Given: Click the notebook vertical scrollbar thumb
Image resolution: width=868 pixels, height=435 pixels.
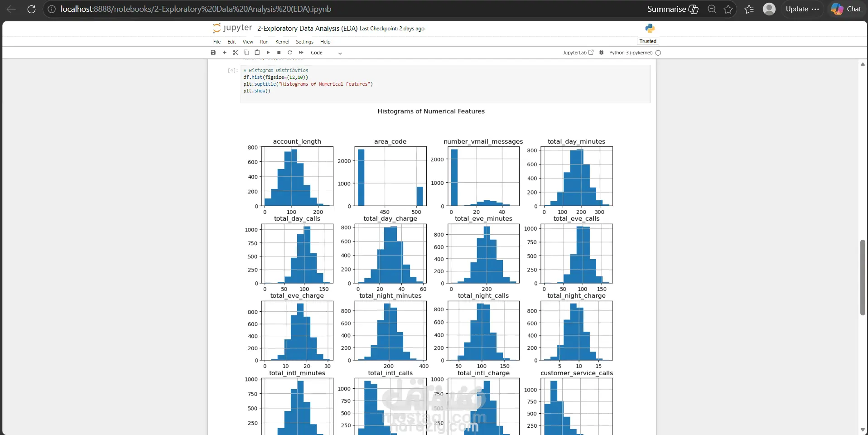Looking at the screenshot, I should 863,277.
